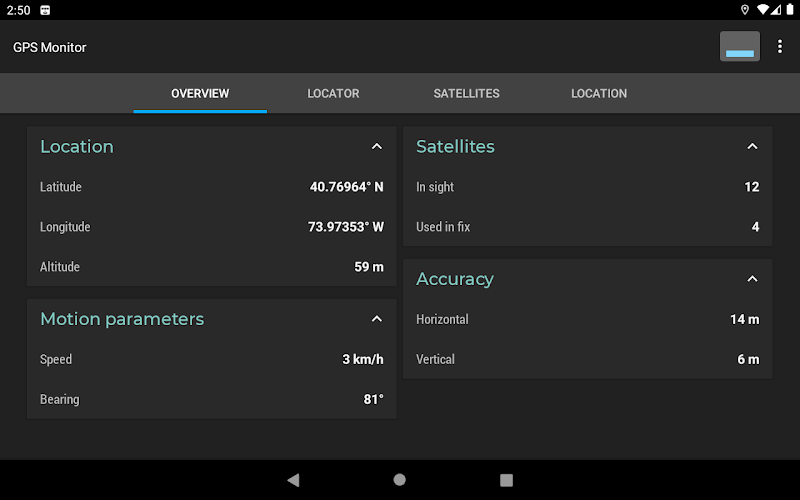The height and width of the screenshot is (500, 800).
Task: Tap the battery status bar icon
Action: (x=790, y=10)
